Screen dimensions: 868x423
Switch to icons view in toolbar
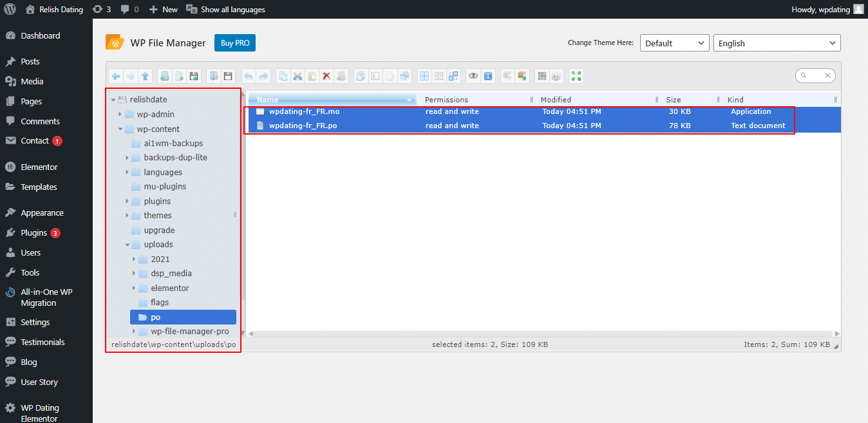[542, 76]
